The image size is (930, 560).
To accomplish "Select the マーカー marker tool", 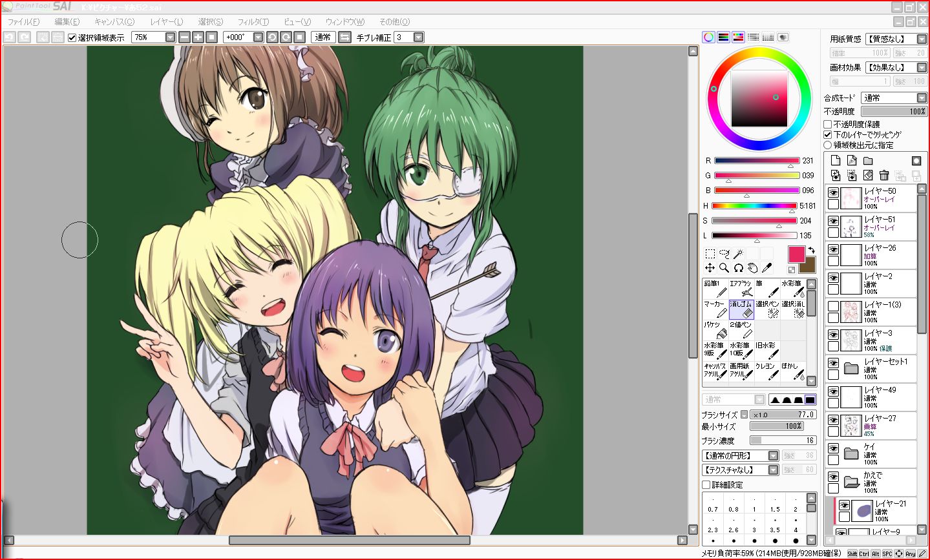I will (x=715, y=309).
